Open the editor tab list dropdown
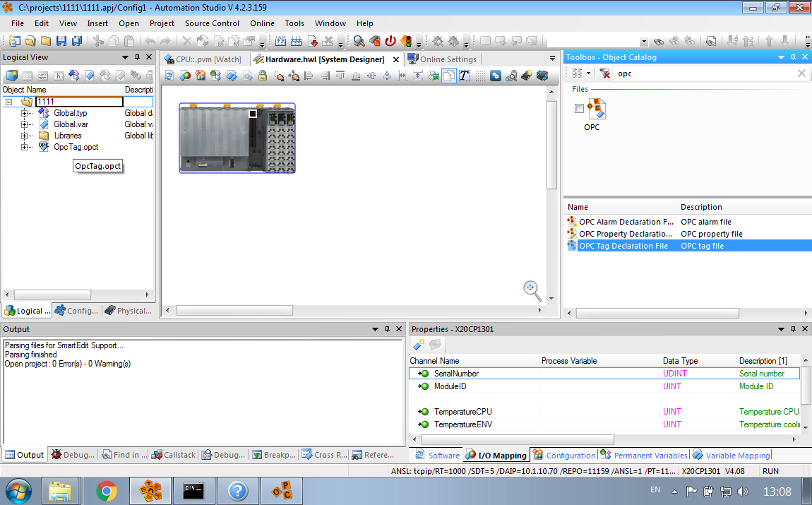This screenshot has height=505, width=812. 552,59
